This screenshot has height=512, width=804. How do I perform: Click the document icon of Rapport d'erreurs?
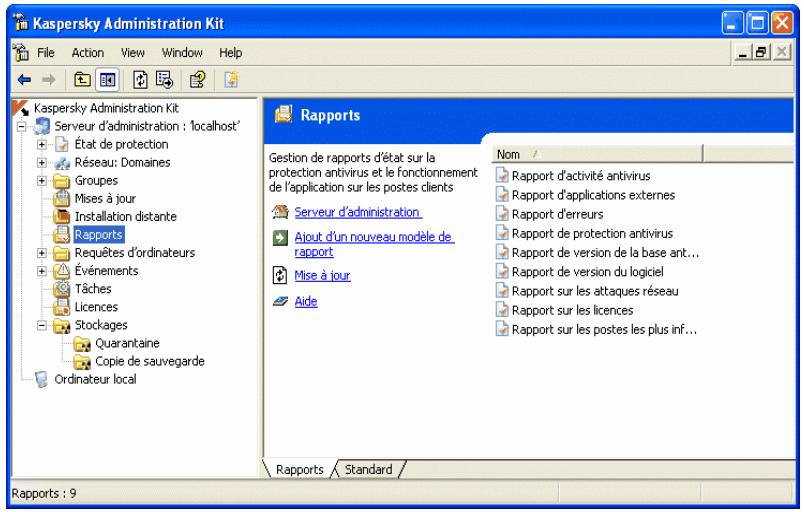tap(502, 214)
